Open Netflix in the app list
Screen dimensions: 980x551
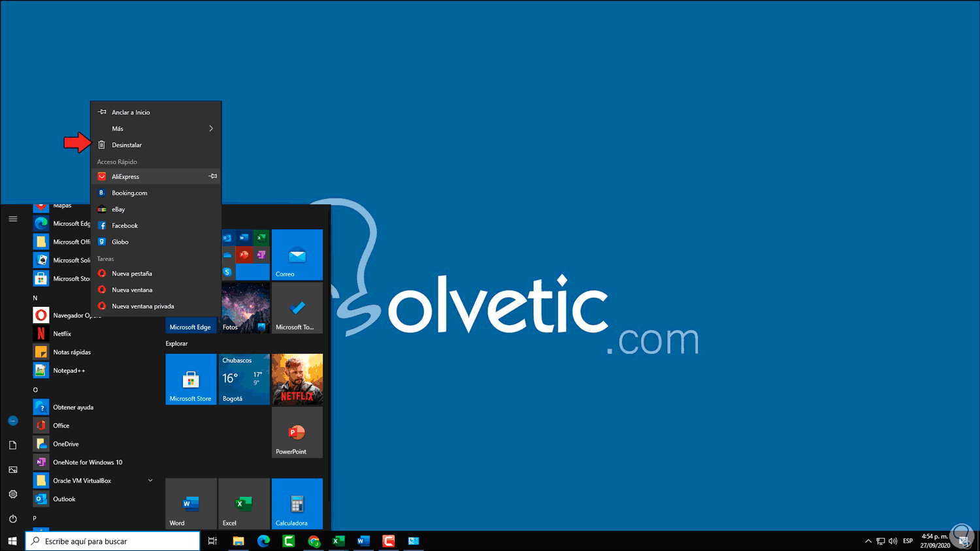[x=95, y=334]
